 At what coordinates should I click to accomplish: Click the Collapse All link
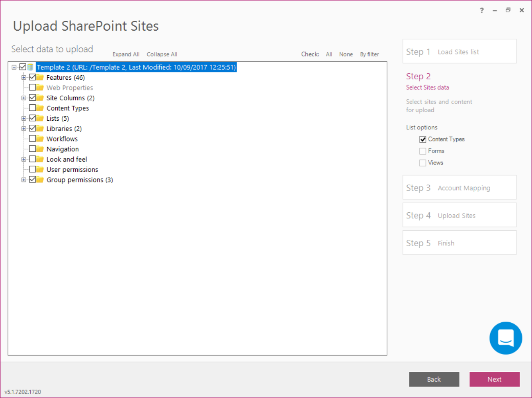pyautogui.click(x=162, y=54)
